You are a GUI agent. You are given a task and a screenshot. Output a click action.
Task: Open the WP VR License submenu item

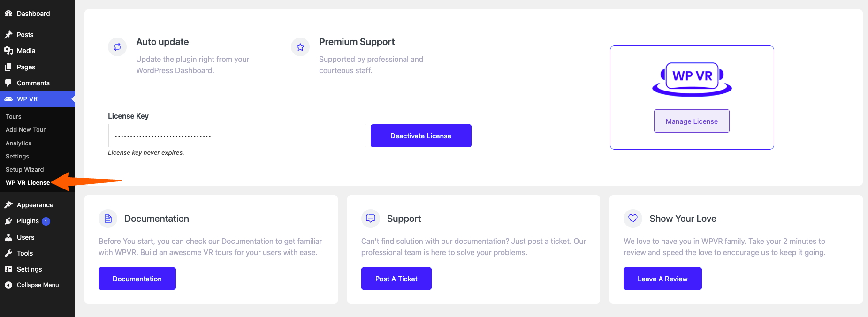tap(28, 182)
